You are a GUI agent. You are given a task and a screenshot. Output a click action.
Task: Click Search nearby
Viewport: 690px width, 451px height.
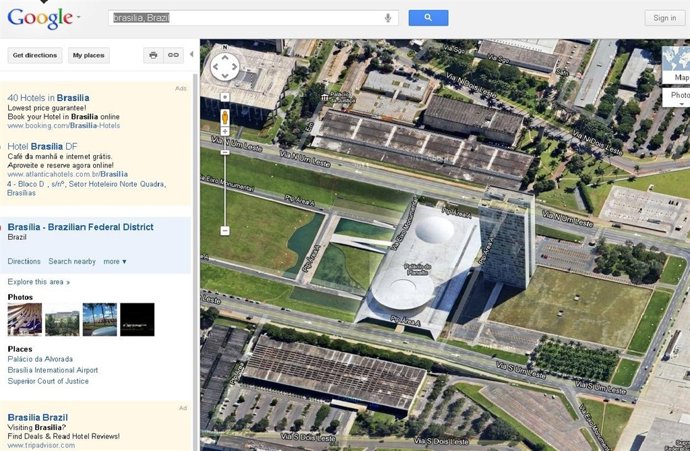(x=72, y=261)
